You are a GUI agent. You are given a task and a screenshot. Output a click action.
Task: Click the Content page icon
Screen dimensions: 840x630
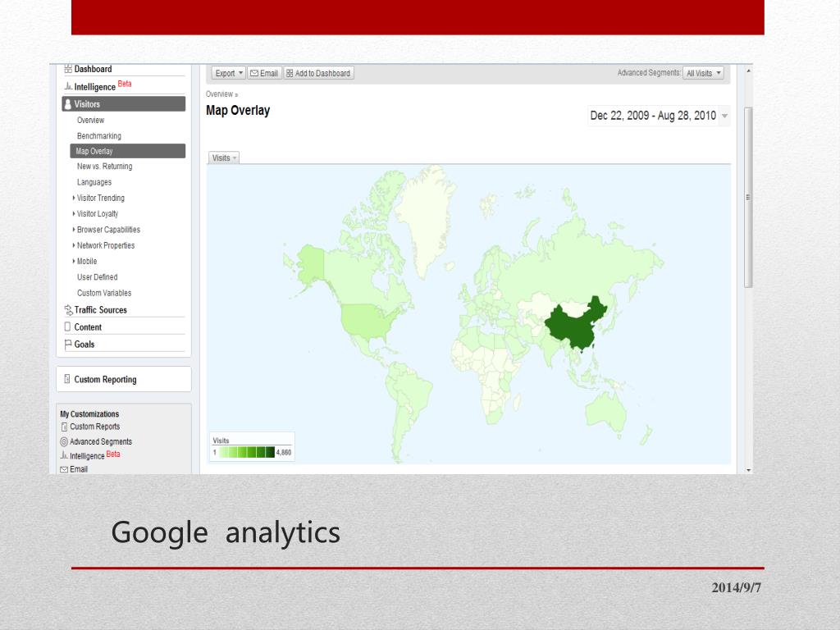click(67, 326)
